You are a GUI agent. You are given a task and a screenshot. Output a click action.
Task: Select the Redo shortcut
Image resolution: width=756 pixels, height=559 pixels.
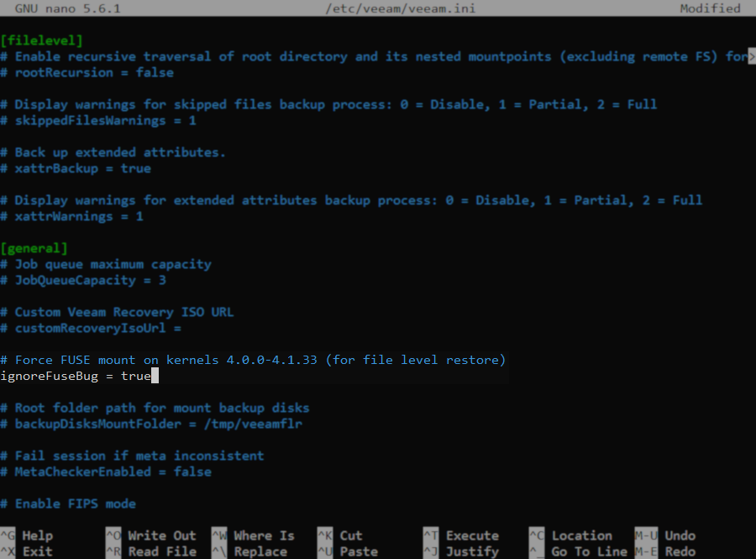tap(665, 551)
